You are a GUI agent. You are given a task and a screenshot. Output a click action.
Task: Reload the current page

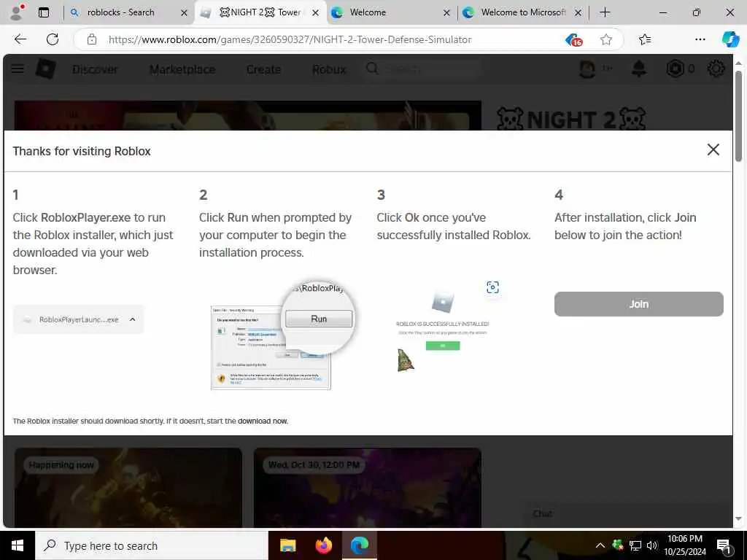[x=53, y=39]
